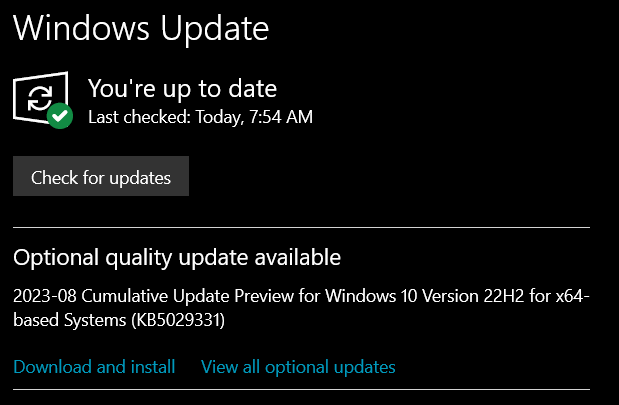Click the x64- text at description line end

click(x=572, y=296)
